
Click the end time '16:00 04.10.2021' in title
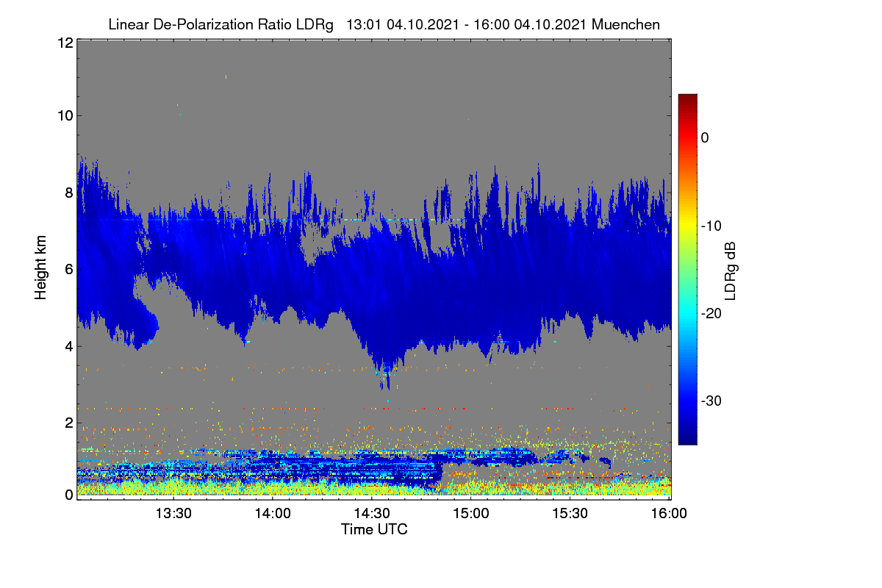tap(530, 24)
